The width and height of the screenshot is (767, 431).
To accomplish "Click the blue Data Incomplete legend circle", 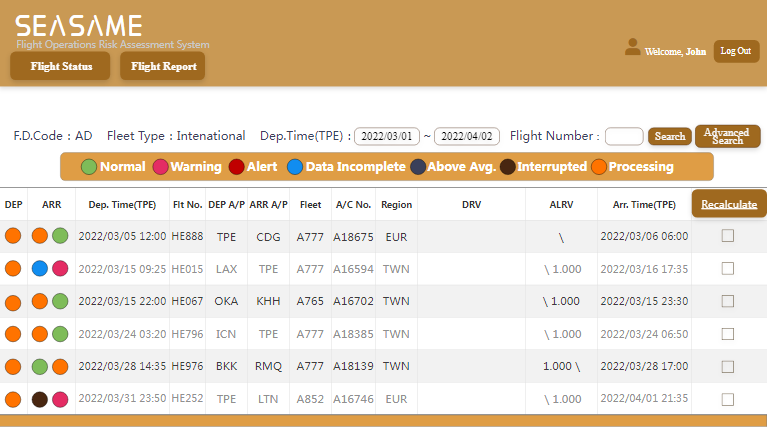I will point(295,167).
